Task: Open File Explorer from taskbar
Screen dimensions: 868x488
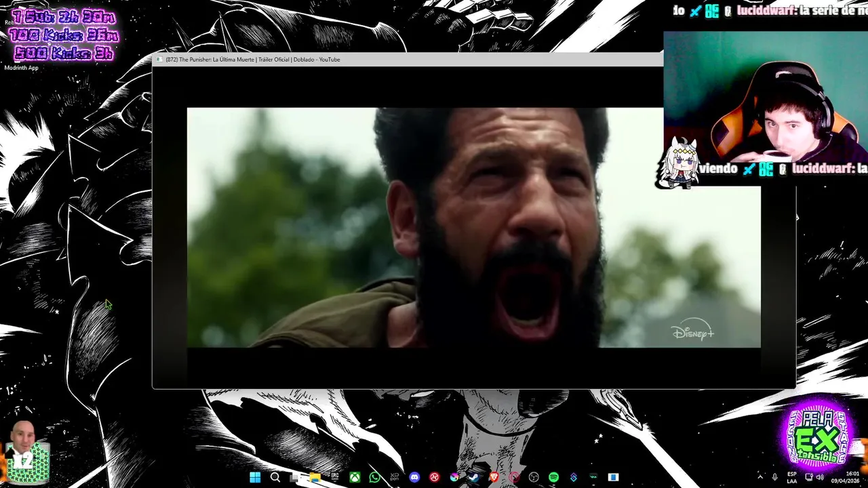Action: pos(315,477)
